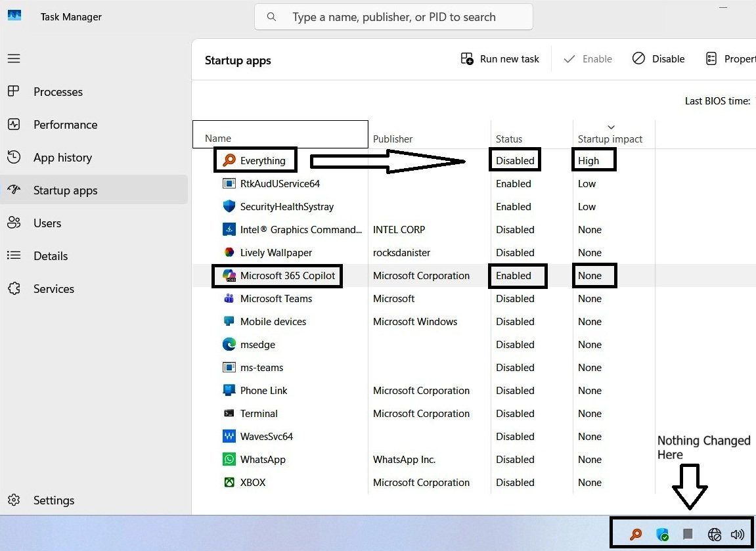This screenshot has width=756, height=551.
Task: Click the Microsoft 365 Copilot icon
Action: [x=229, y=275]
